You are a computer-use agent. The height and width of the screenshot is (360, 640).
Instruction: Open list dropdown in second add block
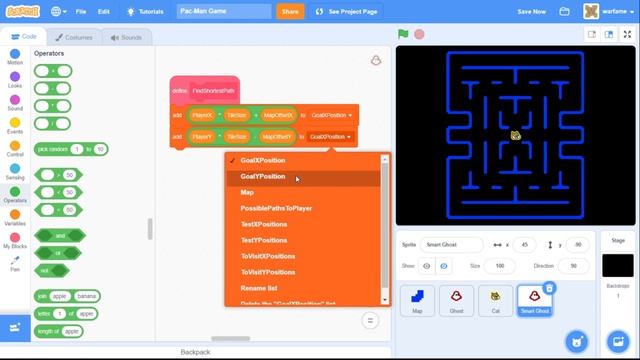click(x=330, y=137)
